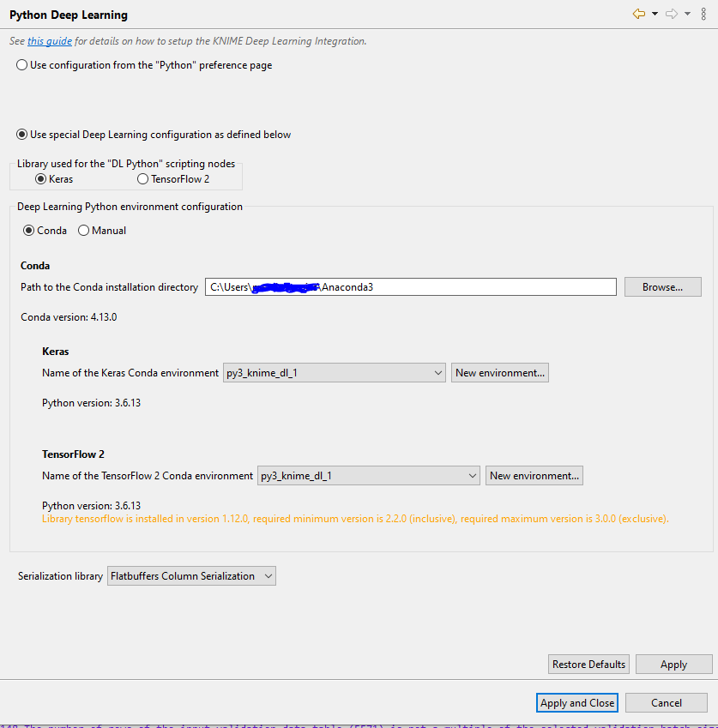Image resolution: width=718 pixels, height=728 pixels.
Task: Click Browse for the Conda installation directory
Action: coord(662,287)
